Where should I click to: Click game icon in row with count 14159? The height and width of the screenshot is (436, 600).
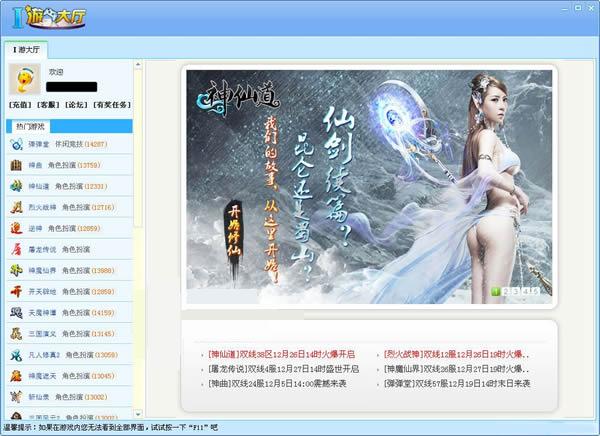[16, 312]
